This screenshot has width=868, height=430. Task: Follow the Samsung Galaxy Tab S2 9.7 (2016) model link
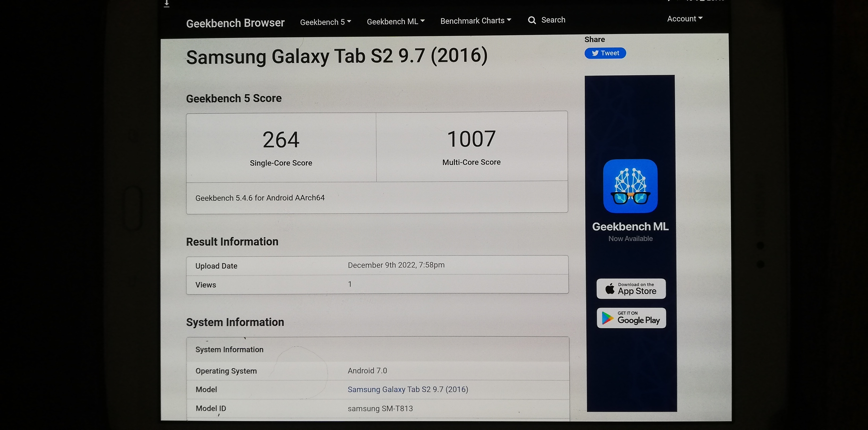point(408,389)
